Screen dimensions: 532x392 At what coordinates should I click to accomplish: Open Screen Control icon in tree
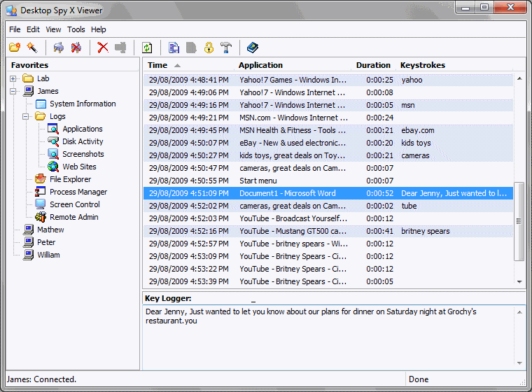point(41,204)
